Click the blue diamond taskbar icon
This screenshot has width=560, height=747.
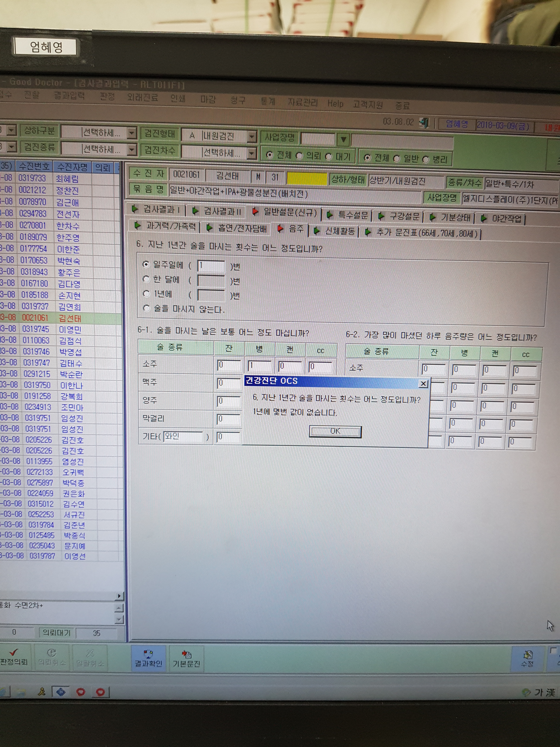pos(61,692)
